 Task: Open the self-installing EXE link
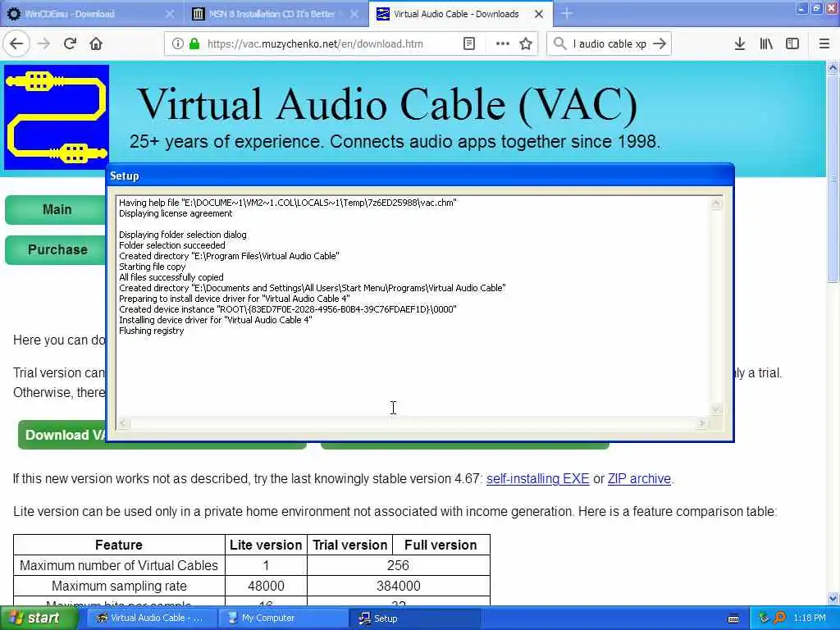pos(537,479)
